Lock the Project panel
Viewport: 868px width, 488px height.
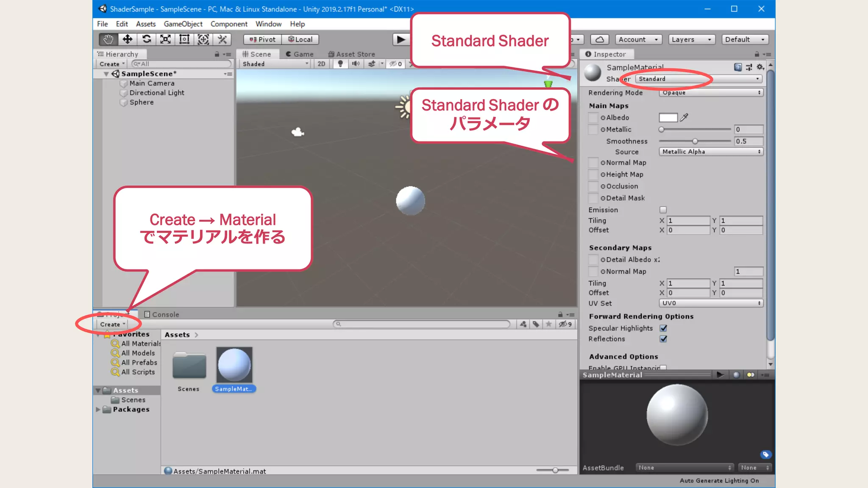560,314
